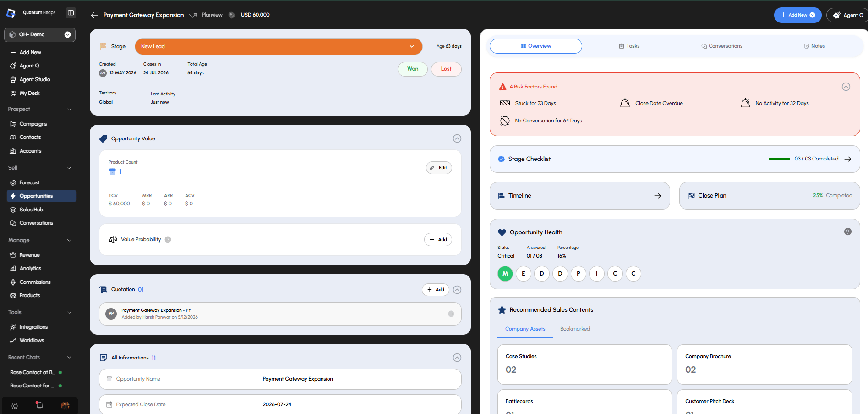Click the All Informations list icon

click(x=104, y=358)
